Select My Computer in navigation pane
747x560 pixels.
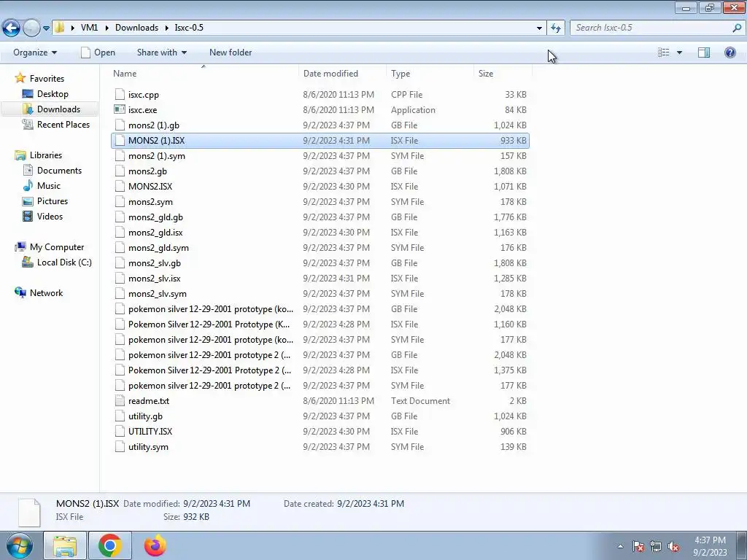[50, 247]
